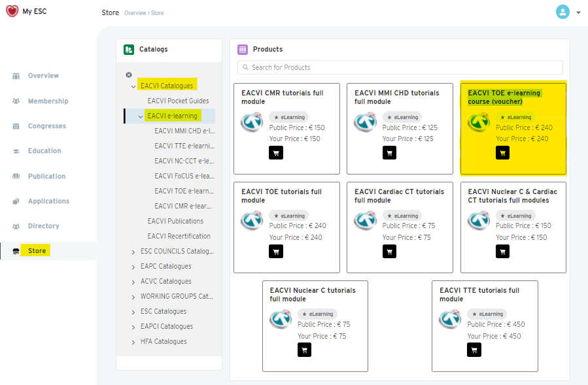Click the purple Products panel icon
Screen dimensions: 588x385
(243, 50)
